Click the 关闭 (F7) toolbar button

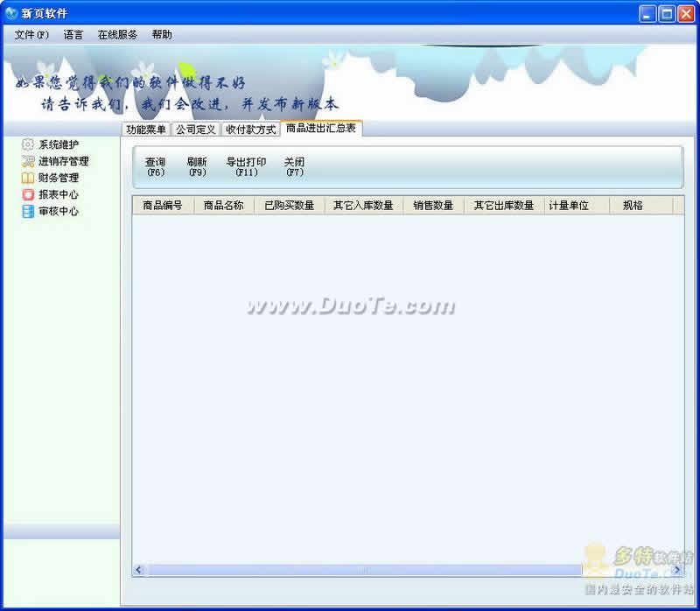click(x=294, y=166)
